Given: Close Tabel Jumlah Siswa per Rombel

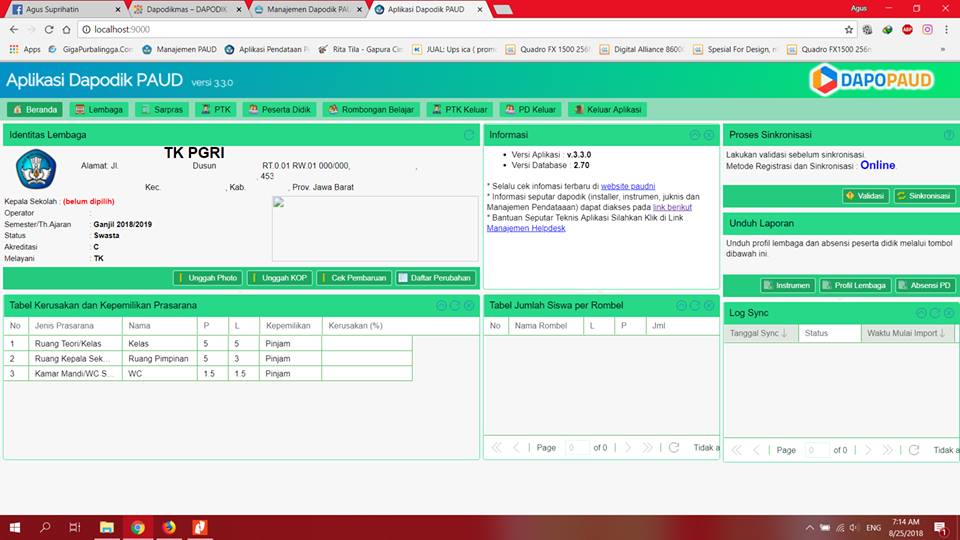Looking at the screenshot, I should point(708,306).
